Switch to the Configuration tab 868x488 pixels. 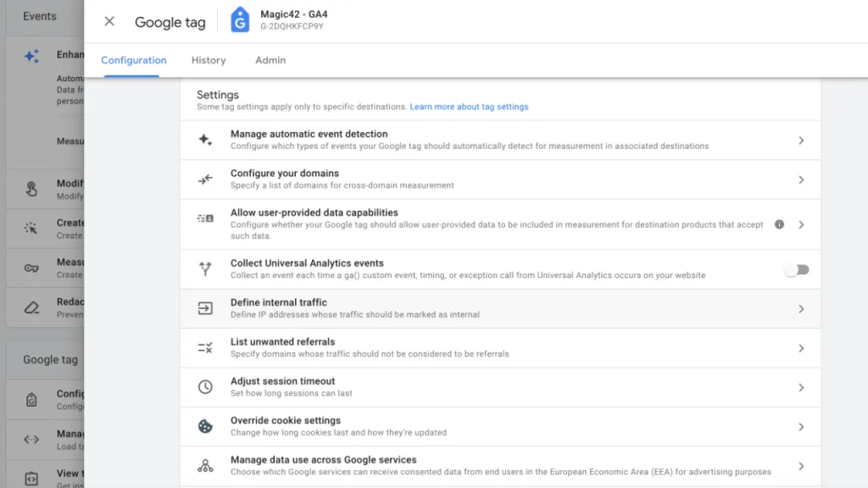pos(133,60)
